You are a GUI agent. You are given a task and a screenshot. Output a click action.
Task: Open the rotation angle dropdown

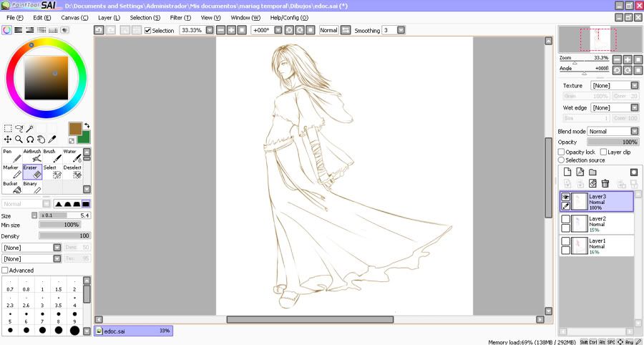(278, 30)
